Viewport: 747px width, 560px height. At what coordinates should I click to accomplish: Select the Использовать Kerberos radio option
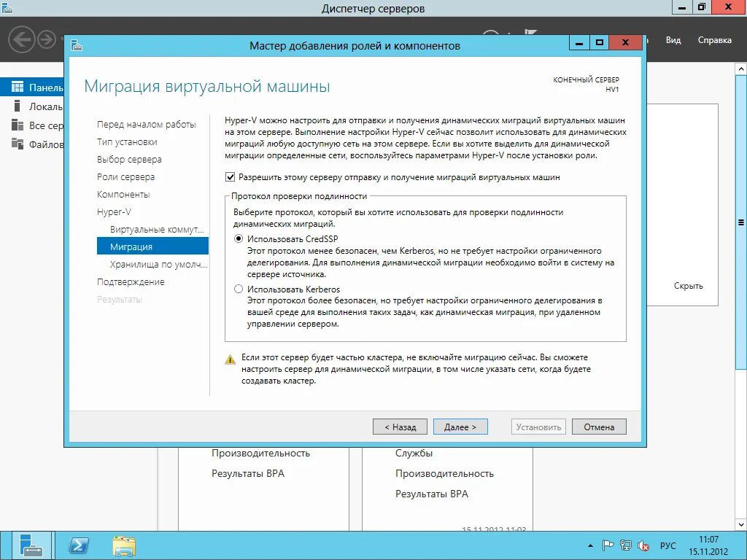[239, 289]
